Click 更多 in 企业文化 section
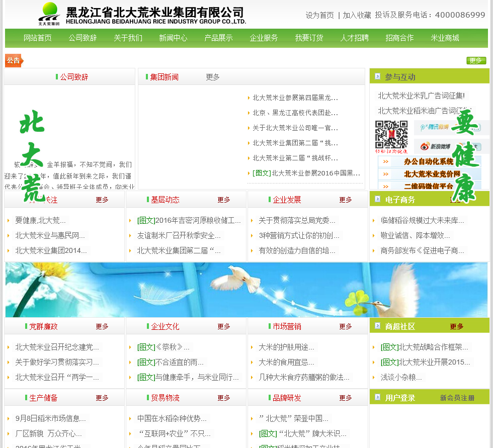493x448 pixels. point(224,327)
